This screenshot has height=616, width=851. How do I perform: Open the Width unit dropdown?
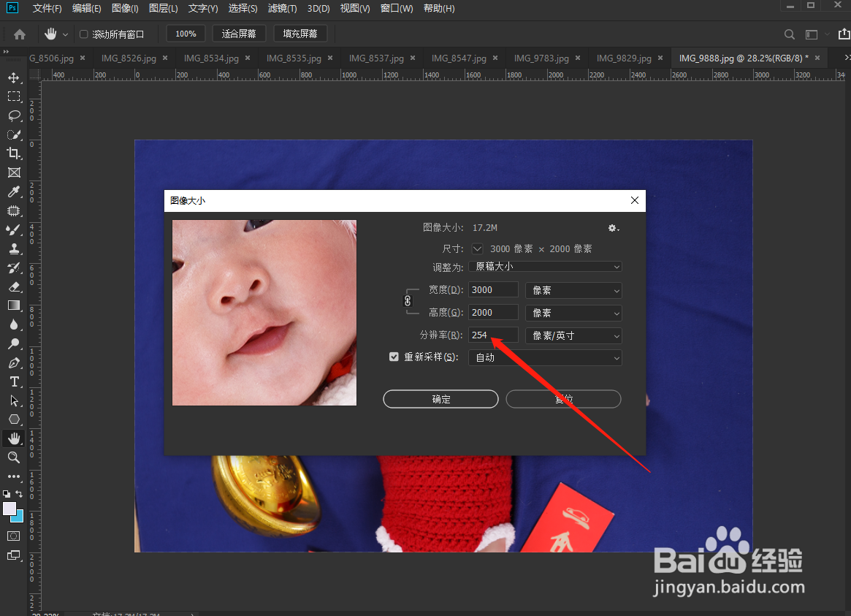pos(573,290)
